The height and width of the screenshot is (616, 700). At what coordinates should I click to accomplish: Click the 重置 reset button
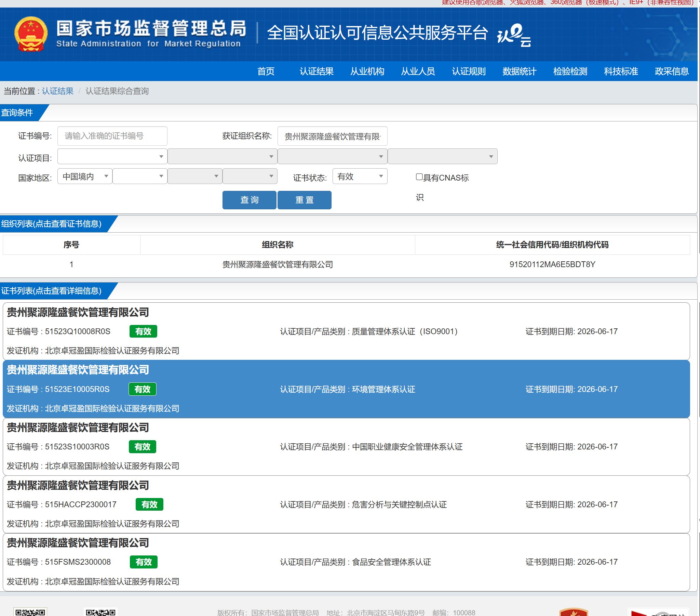[305, 200]
